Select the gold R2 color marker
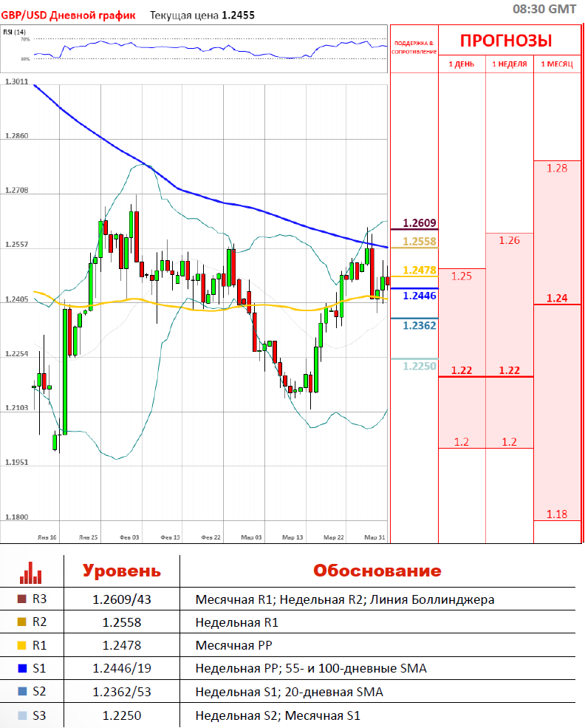This screenshot has height=728, width=585. 20,622
